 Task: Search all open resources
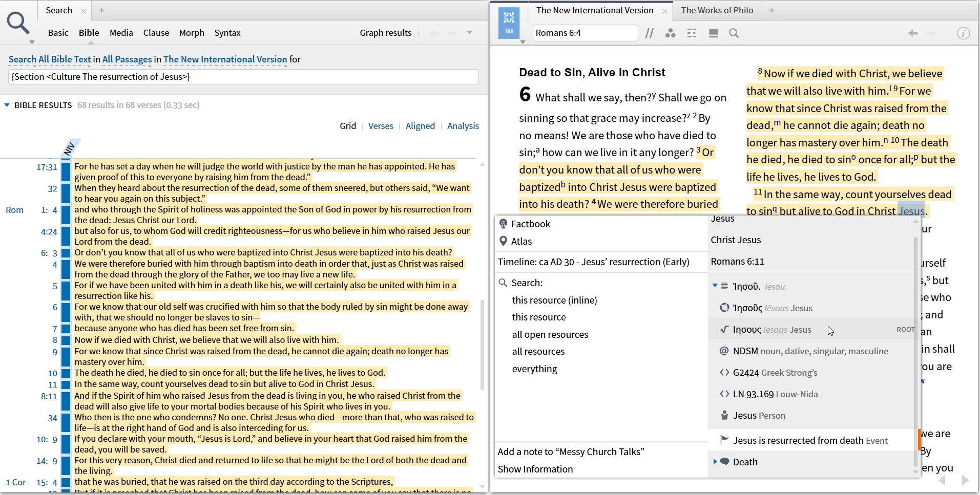550,334
